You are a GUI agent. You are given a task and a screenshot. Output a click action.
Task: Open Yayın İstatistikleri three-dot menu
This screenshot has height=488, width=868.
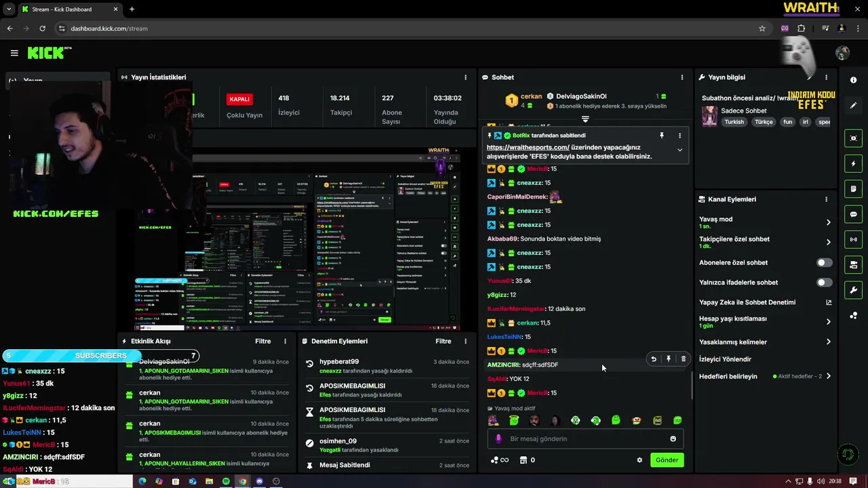465,77
